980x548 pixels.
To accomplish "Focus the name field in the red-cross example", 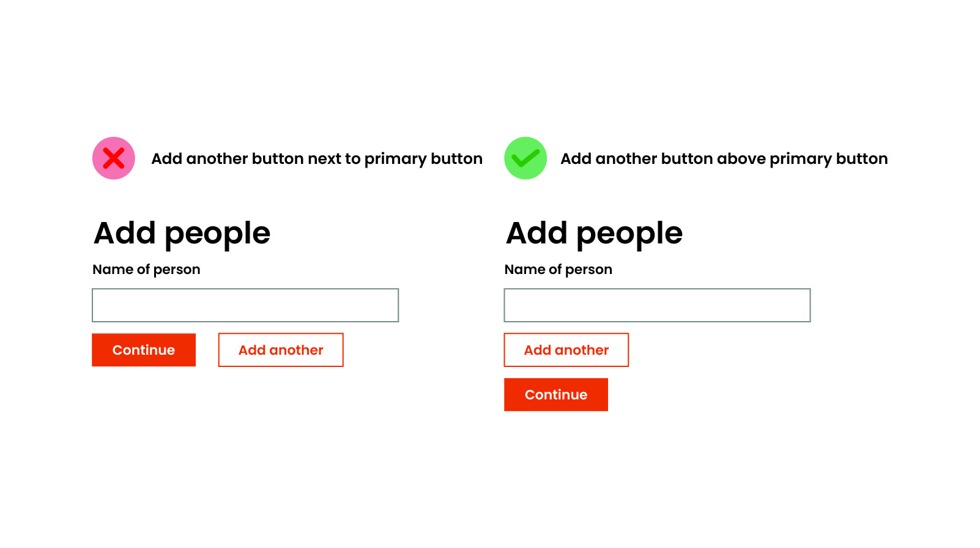I will 245,305.
